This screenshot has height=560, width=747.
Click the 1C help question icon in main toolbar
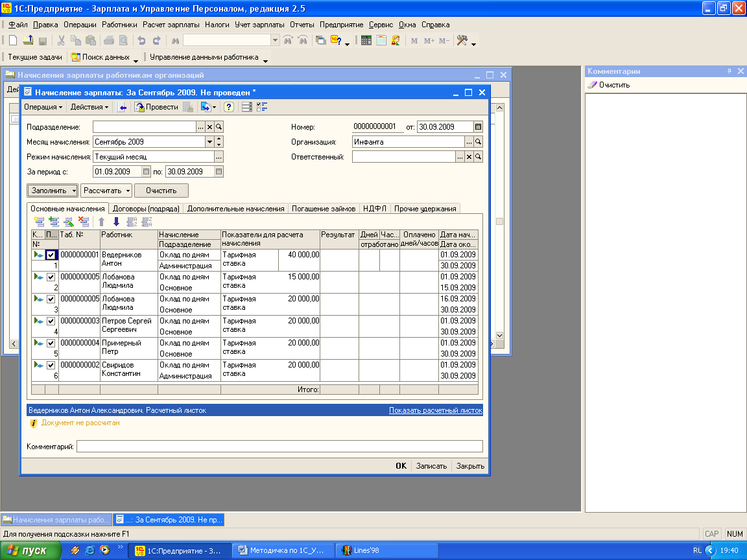coord(336,41)
